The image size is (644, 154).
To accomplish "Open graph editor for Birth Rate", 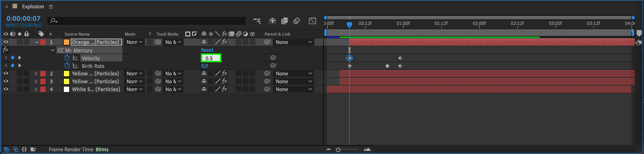I will 75,66.
